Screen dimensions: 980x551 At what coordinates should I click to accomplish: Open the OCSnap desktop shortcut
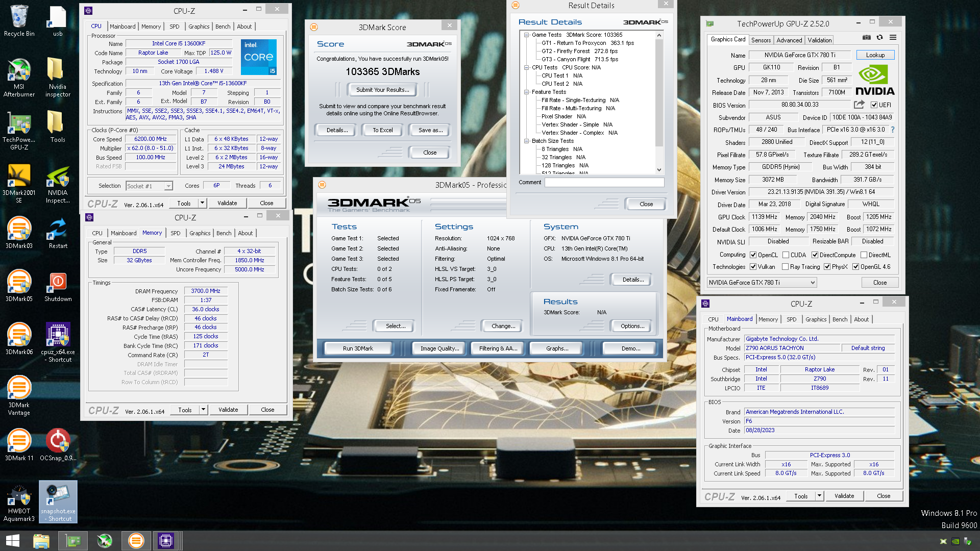tap(58, 445)
